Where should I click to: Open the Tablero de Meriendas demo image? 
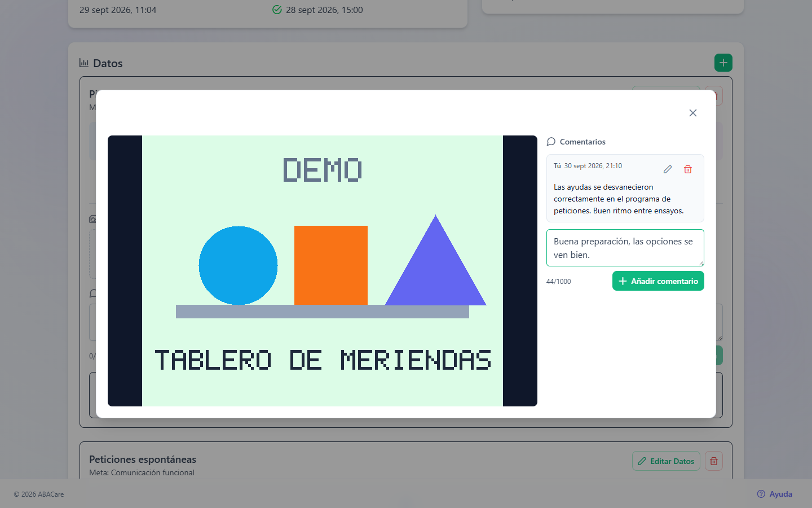click(x=323, y=271)
